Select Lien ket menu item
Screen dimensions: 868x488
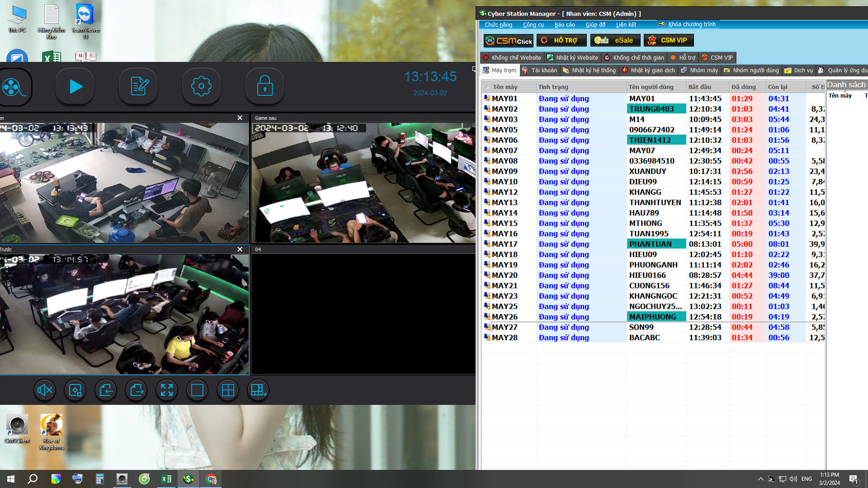(626, 24)
